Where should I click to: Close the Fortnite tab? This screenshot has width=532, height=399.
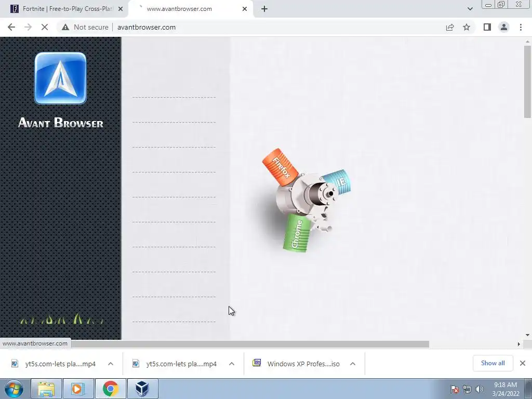pyautogui.click(x=121, y=9)
